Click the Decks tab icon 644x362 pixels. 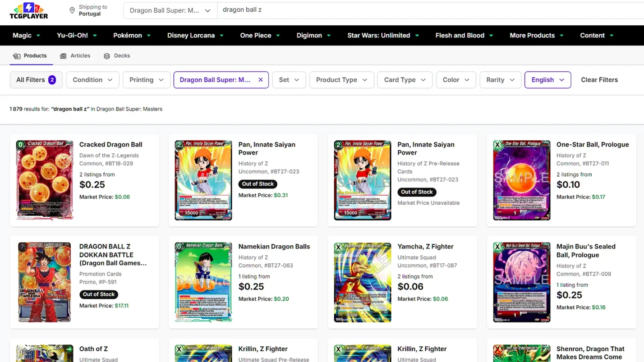[107, 56]
